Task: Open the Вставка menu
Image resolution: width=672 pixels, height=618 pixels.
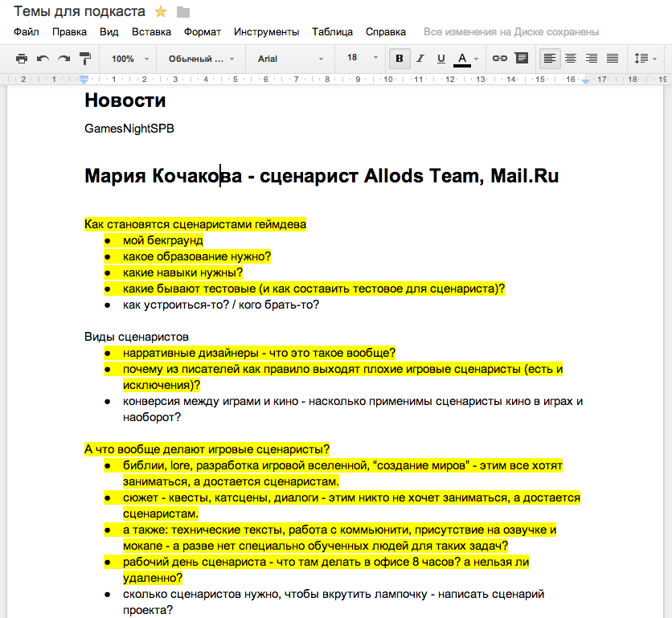Action: pyautogui.click(x=151, y=32)
